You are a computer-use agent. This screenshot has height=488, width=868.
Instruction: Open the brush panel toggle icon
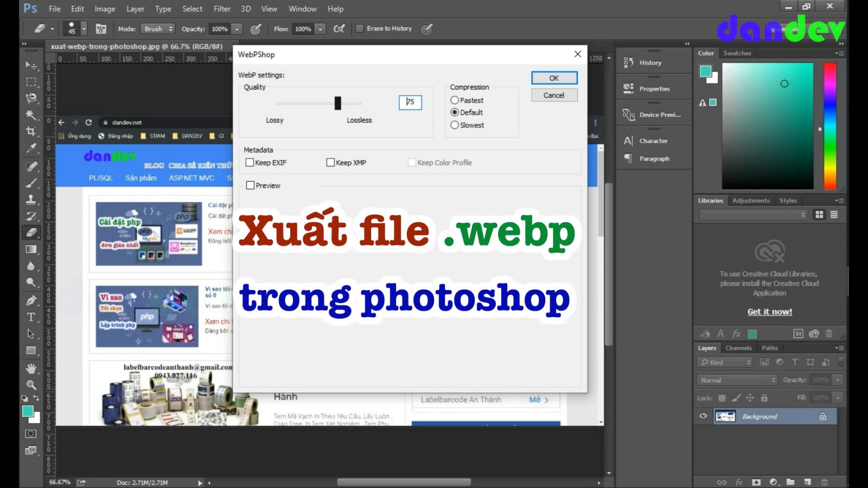(x=101, y=29)
